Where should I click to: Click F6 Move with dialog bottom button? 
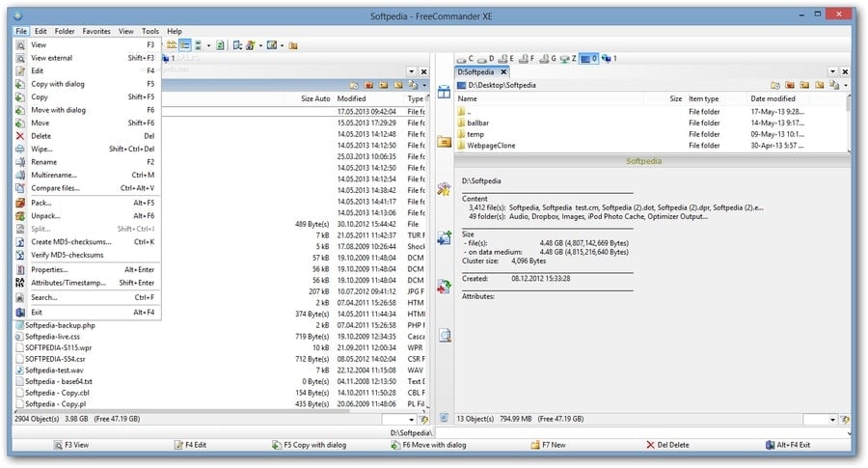pos(428,445)
